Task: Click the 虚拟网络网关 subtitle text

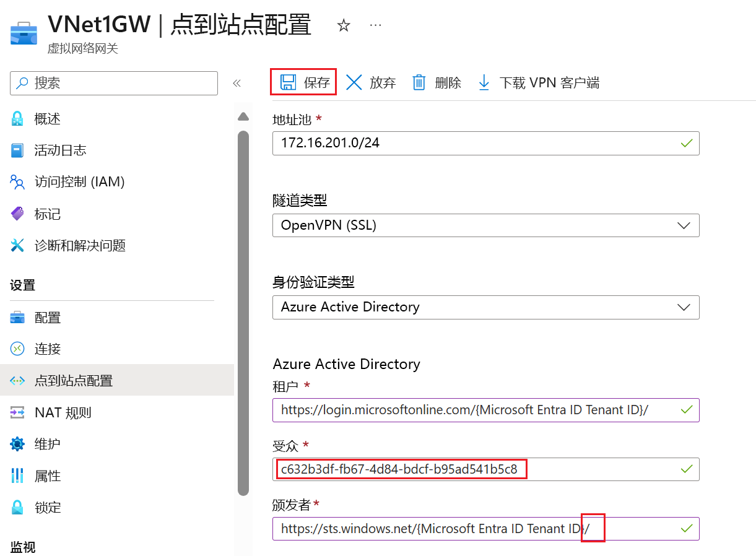Action: coord(83,48)
